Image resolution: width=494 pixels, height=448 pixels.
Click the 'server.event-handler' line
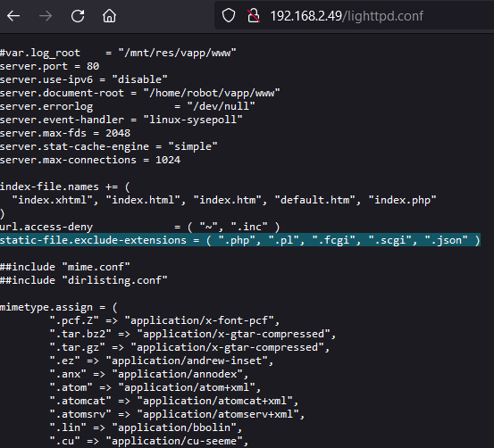[121, 120]
